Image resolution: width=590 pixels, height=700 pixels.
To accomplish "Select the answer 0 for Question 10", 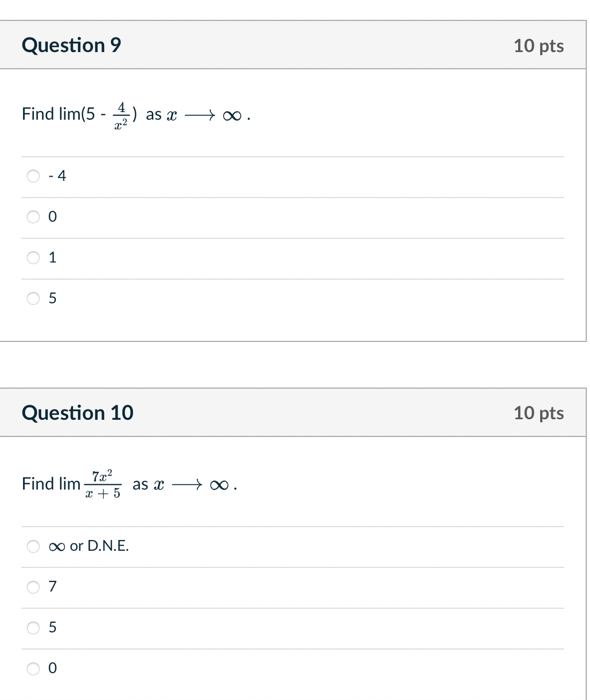I will (33, 669).
